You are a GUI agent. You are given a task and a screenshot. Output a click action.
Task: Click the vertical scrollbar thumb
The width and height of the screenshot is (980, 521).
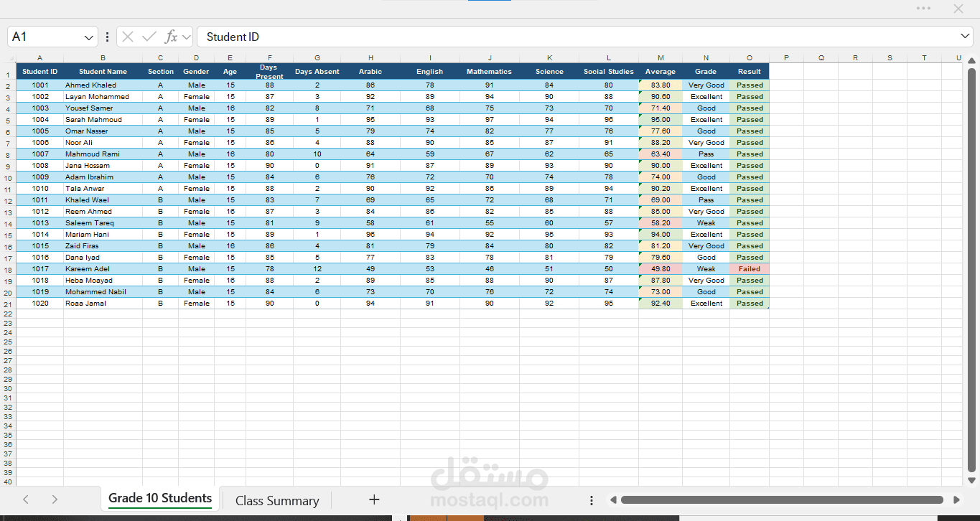972,271
